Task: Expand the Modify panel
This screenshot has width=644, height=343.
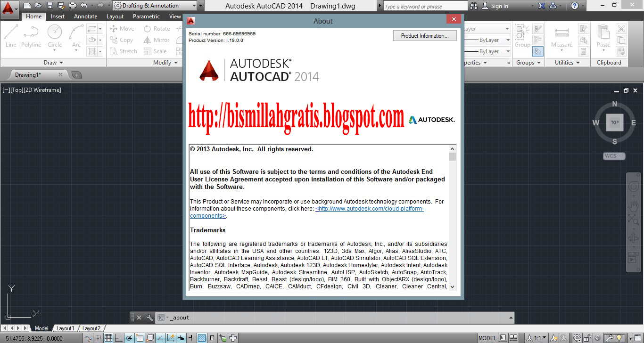Action: click(165, 63)
